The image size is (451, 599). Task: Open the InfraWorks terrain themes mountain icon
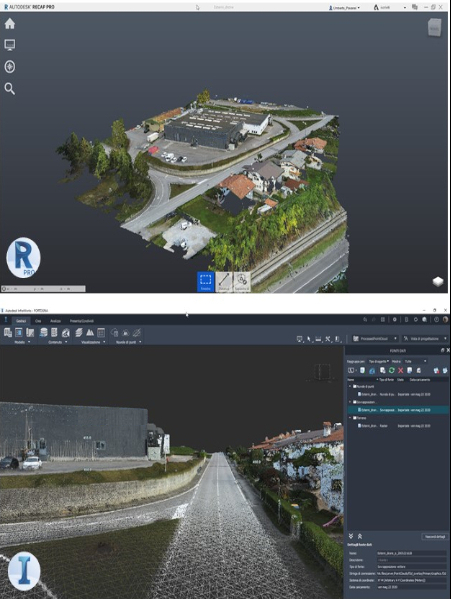click(90, 332)
